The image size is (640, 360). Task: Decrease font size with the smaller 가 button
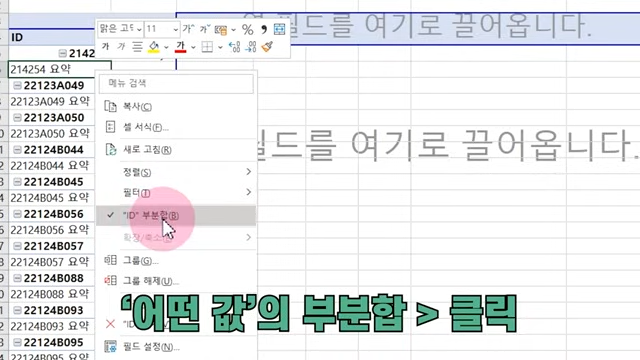[x=204, y=29]
